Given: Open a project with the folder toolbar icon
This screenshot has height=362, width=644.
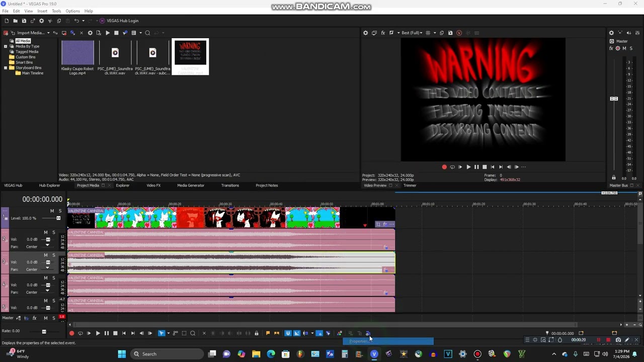Looking at the screenshot, I should (x=15, y=21).
